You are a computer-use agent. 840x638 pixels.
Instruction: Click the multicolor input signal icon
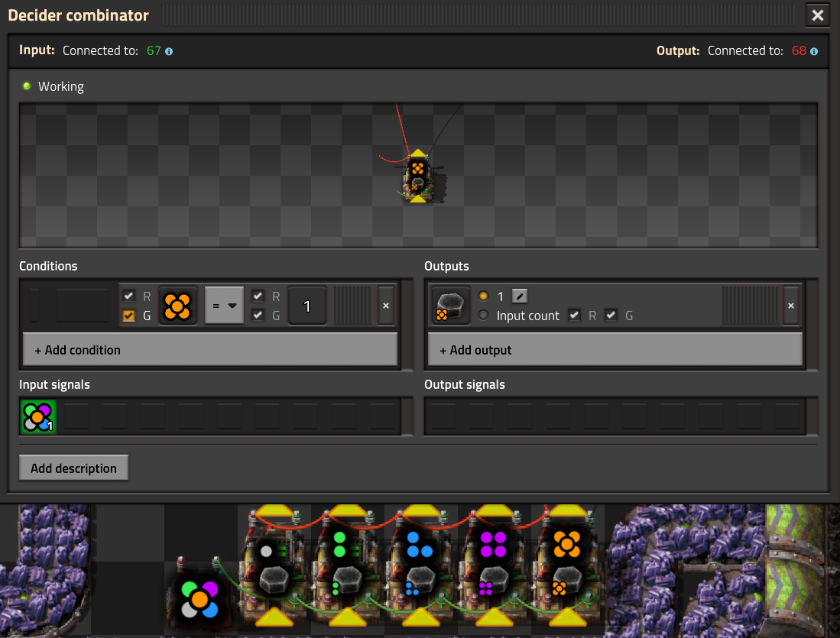point(38,416)
